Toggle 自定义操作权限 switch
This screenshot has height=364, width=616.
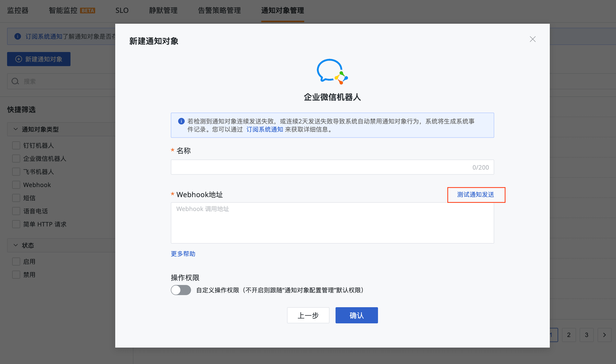181,290
